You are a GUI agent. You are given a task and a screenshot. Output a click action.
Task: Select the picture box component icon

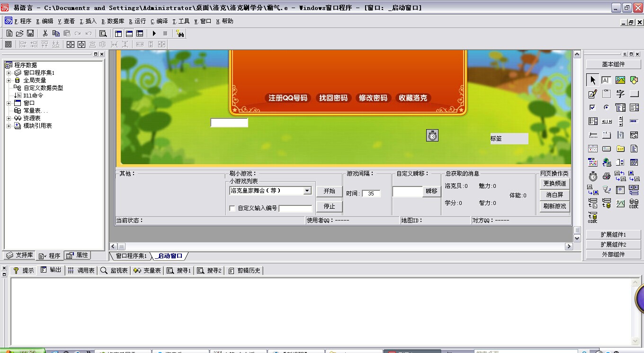pos(620,80)
